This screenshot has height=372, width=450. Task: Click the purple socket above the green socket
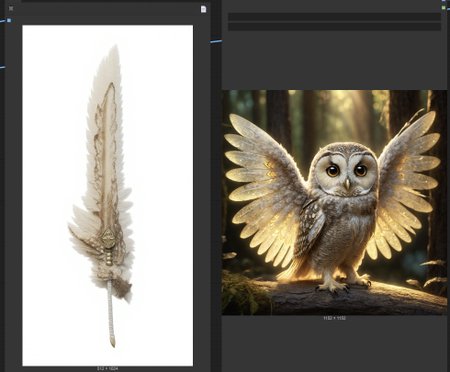(444, 1)
